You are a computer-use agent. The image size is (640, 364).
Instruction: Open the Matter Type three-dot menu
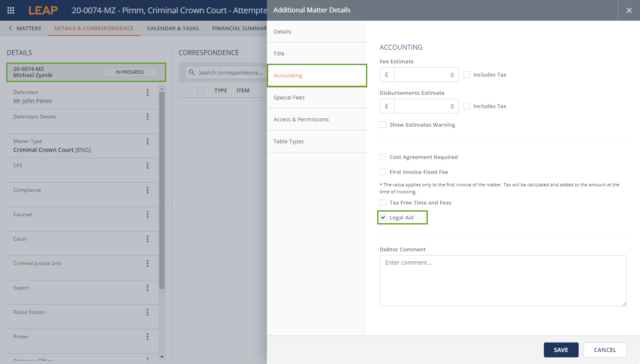pyautogui.click(x=147, y=141)
